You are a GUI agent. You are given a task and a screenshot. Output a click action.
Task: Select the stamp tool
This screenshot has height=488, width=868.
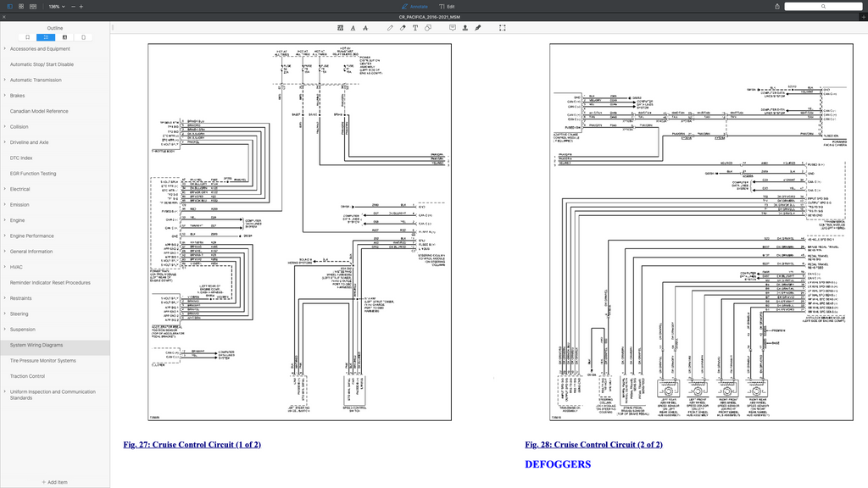tap(465, 28)
